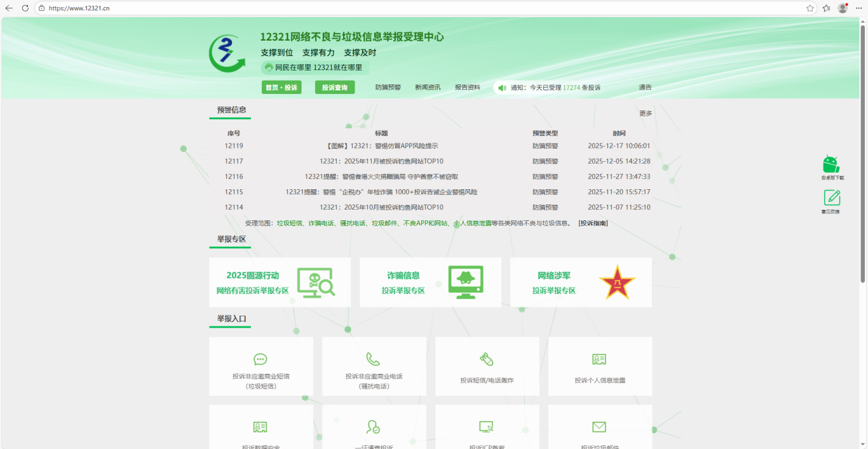Open the 防骗预警 menu item
The height and width of the screenshot is (449, 868).
coord(388,88)
